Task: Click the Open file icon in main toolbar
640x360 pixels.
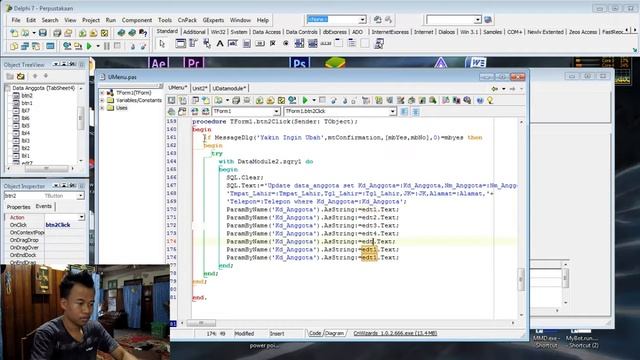Action: click(x=25, y=33)
